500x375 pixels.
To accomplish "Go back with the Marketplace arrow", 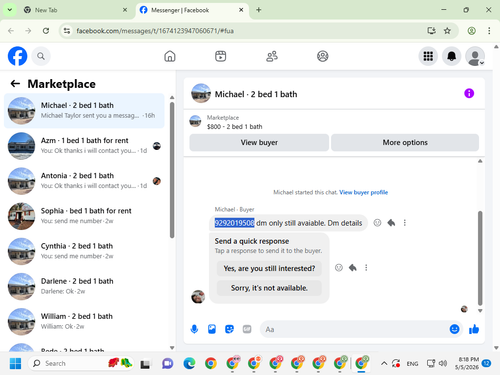I will coord(15,84).
